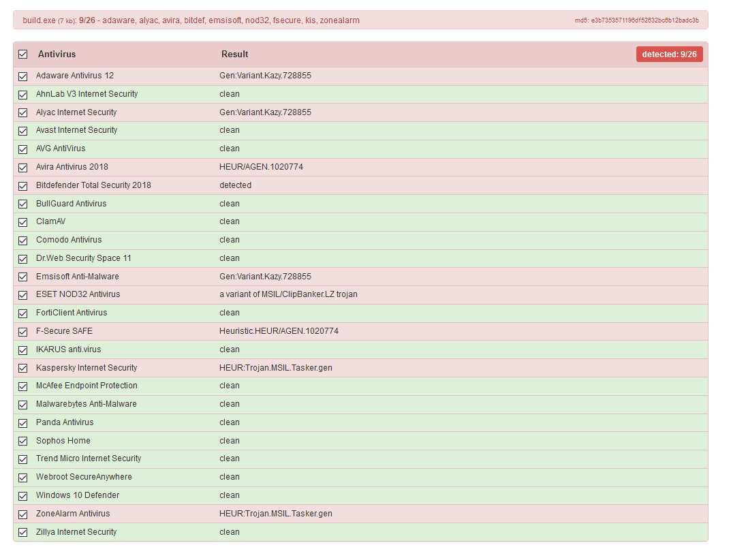Click Avira's HEUR/AGEN.1020774 result
The height and width of the screenshot is (560, 731).
click(x=261, y=167)
